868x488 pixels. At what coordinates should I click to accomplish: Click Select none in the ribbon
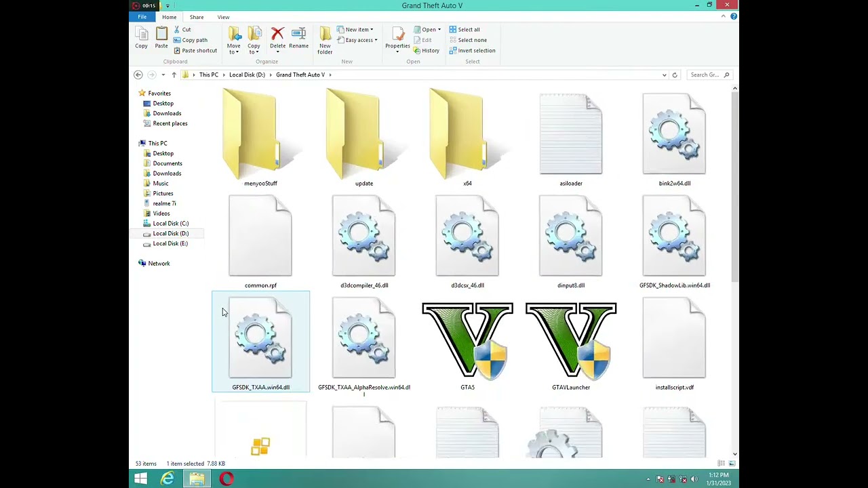click(x=467, y=40)
